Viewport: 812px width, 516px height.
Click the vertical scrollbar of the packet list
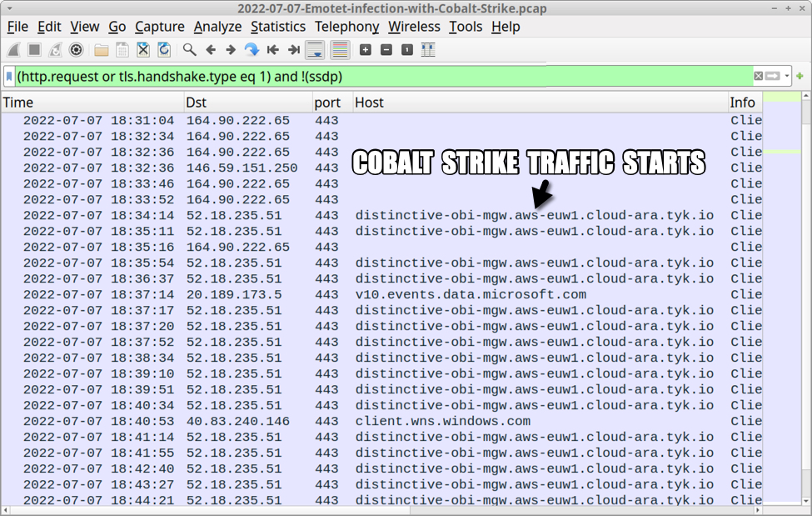pyautogui.click(x=806, y=298)
